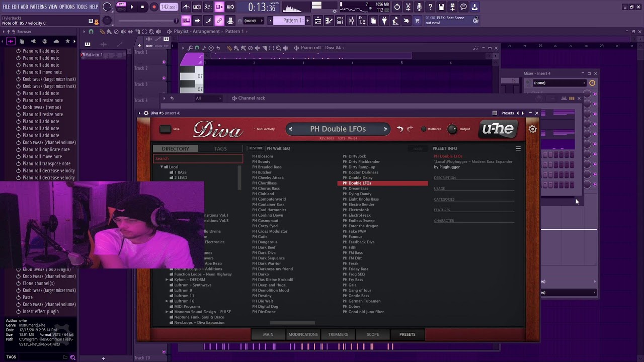
Task: Toggle PAT/SONG mode switch
Action: click(121, 7)
